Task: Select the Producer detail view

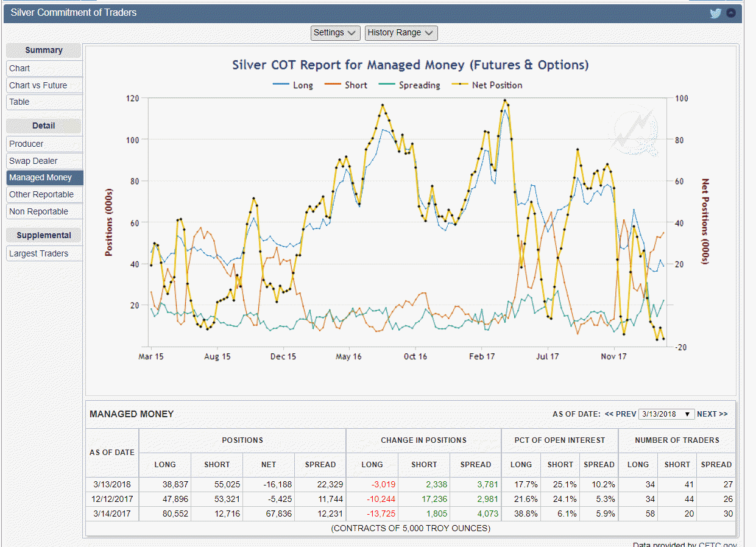Action: (26, 144)
